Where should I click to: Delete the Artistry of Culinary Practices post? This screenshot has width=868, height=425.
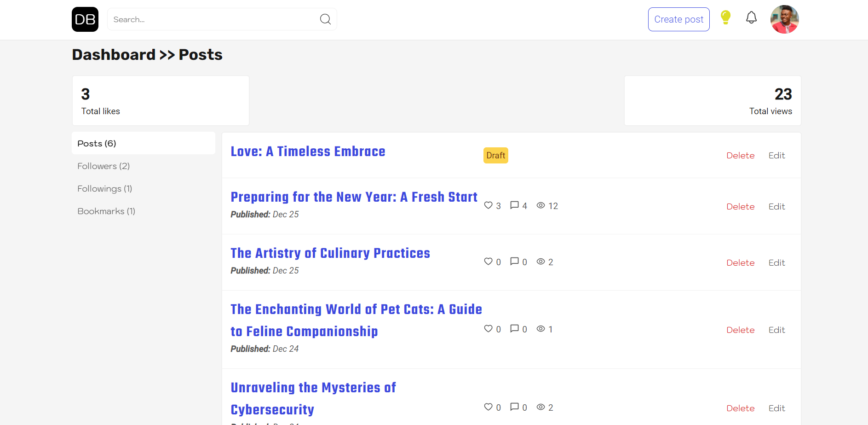[x=740, y=262]
